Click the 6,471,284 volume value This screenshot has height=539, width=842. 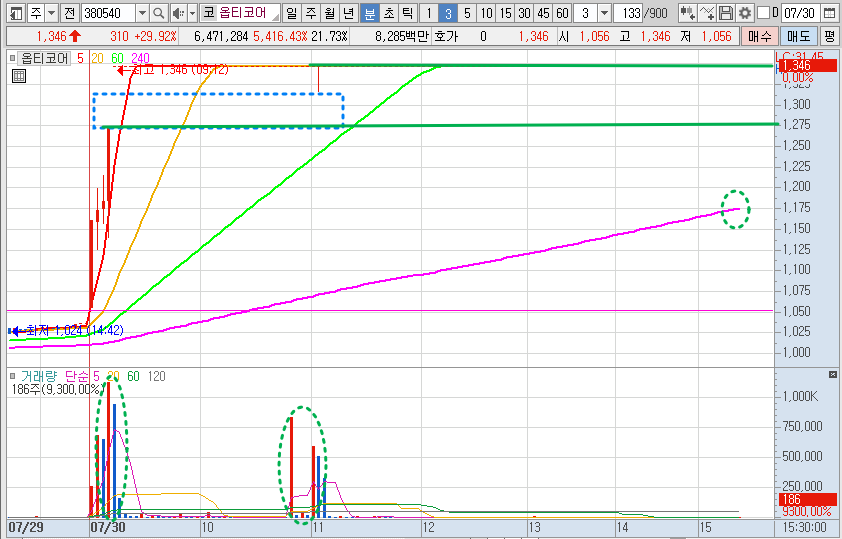pos(221,37)
